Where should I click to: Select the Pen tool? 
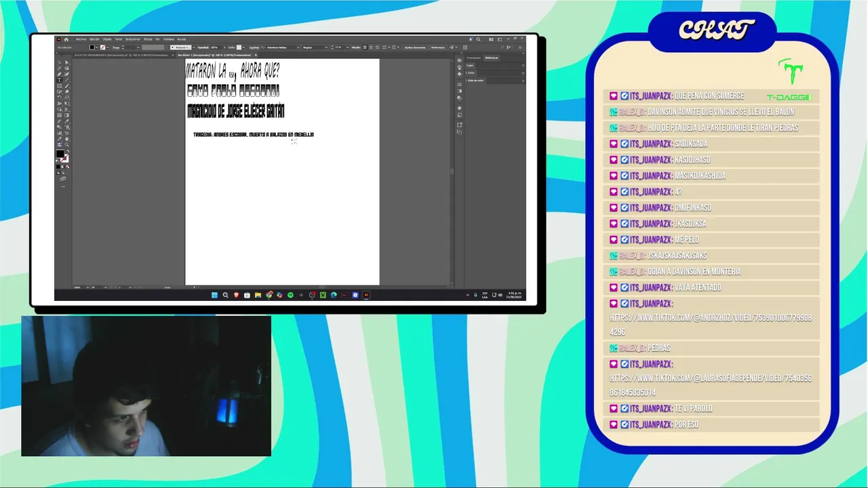point(60,74)
